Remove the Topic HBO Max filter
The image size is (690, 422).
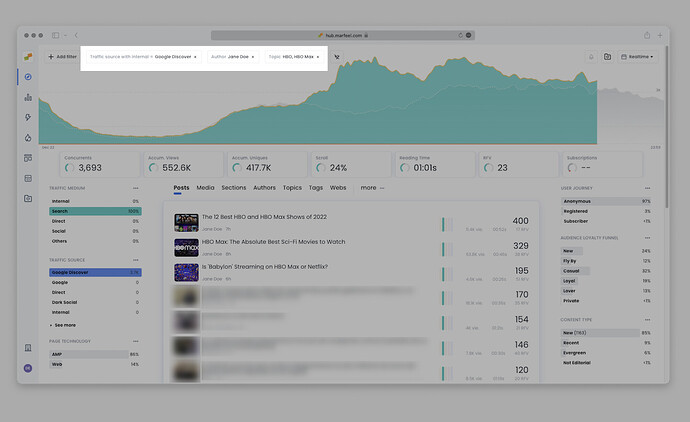(x=318, y=57)
